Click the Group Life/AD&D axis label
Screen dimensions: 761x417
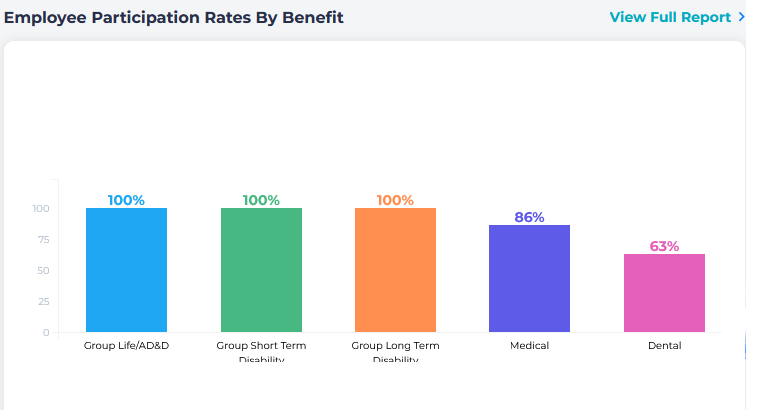click(126, 346)
